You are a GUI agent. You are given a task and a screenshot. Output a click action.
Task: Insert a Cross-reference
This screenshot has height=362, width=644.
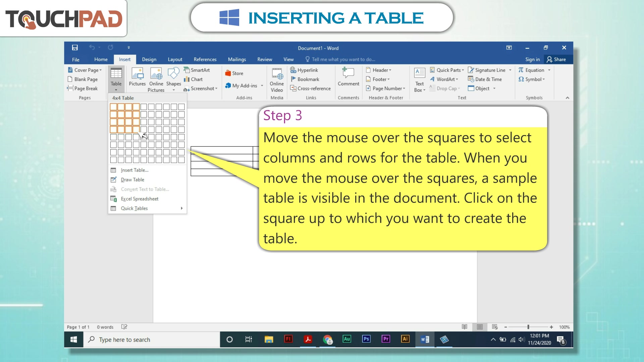click(311, 88)
